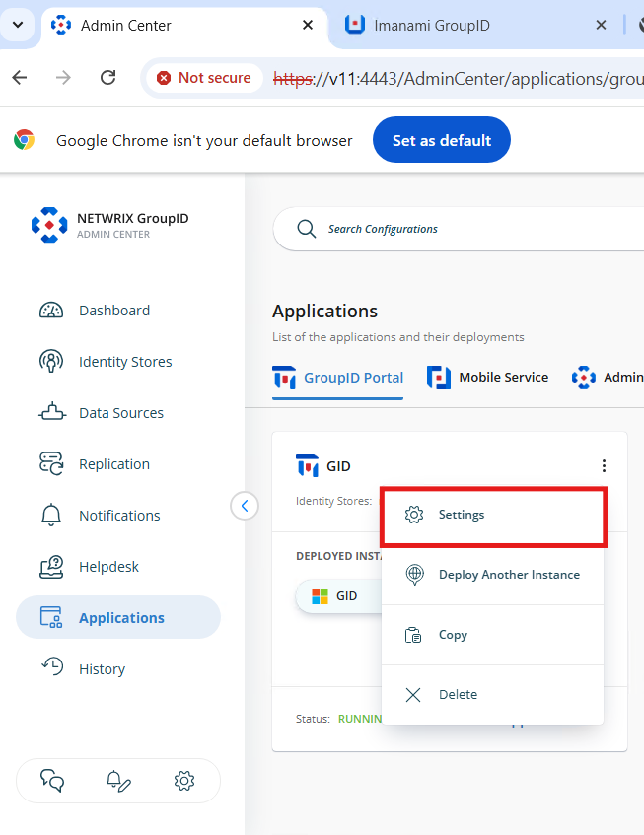Click the Set as default button
The image size is (644, 835).
(441, 139)
